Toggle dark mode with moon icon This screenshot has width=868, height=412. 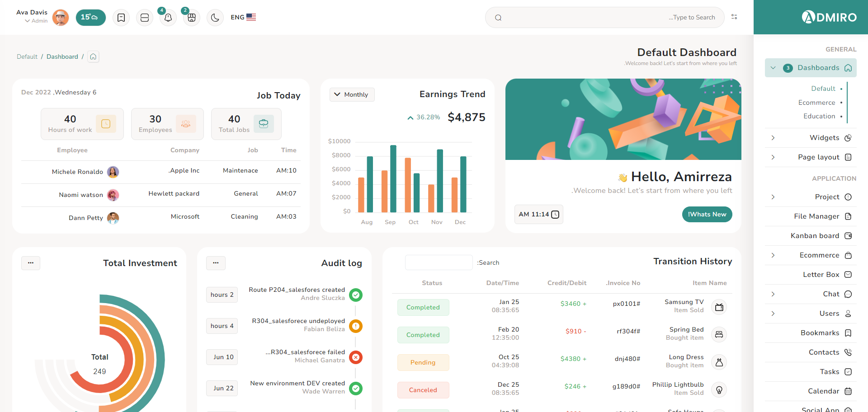(215, 18)
